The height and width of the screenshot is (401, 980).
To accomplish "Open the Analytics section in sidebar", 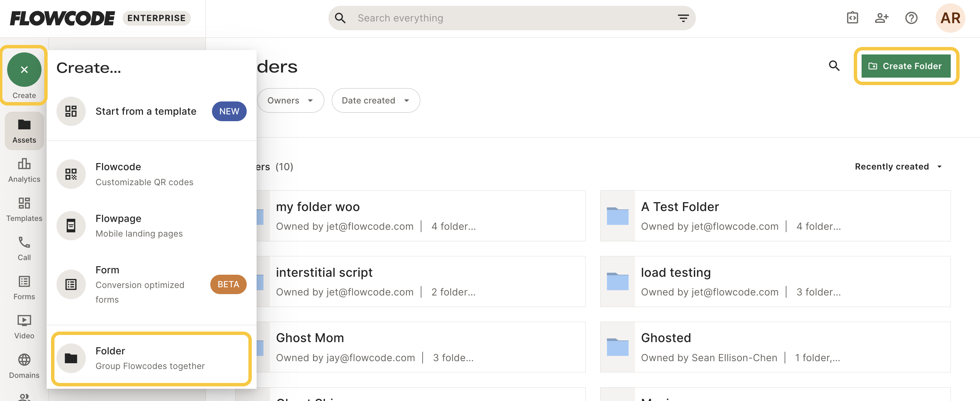I will click(24, 171).
